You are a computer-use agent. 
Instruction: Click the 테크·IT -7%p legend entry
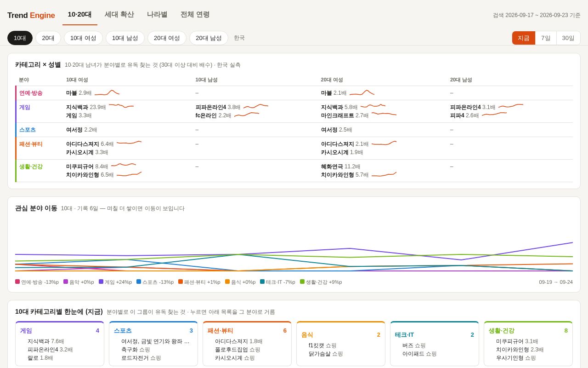(277, 282)
